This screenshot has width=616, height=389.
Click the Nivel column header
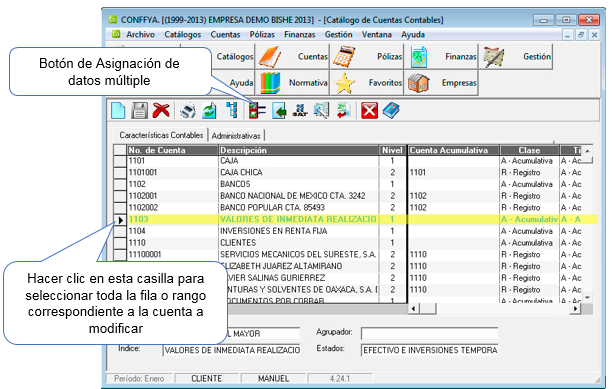tap(392, 150)
